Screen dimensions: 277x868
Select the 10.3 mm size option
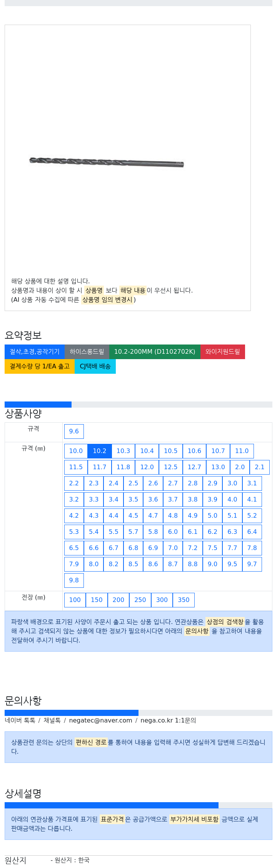coord(123,451)
